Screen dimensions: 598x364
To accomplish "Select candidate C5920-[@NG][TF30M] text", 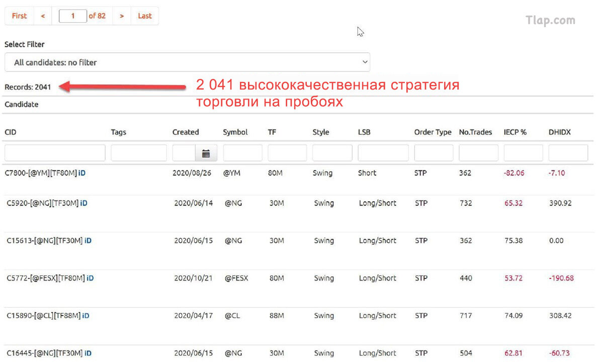I will pos(43,203).
